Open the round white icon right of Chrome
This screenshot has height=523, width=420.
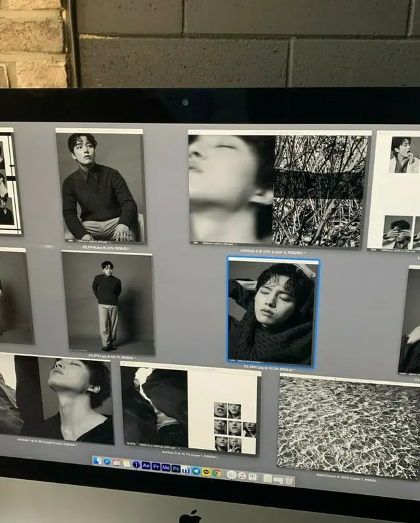(231, 475)
